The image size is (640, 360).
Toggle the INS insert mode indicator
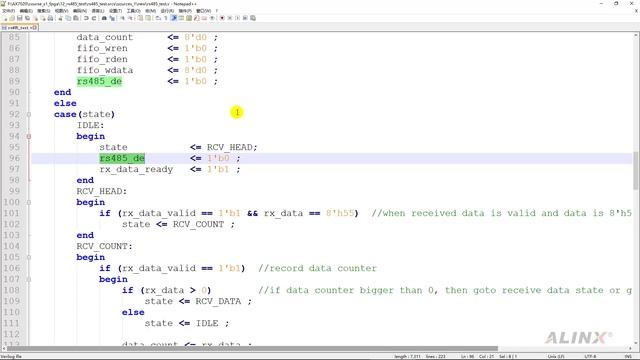(x=629, y=356)
